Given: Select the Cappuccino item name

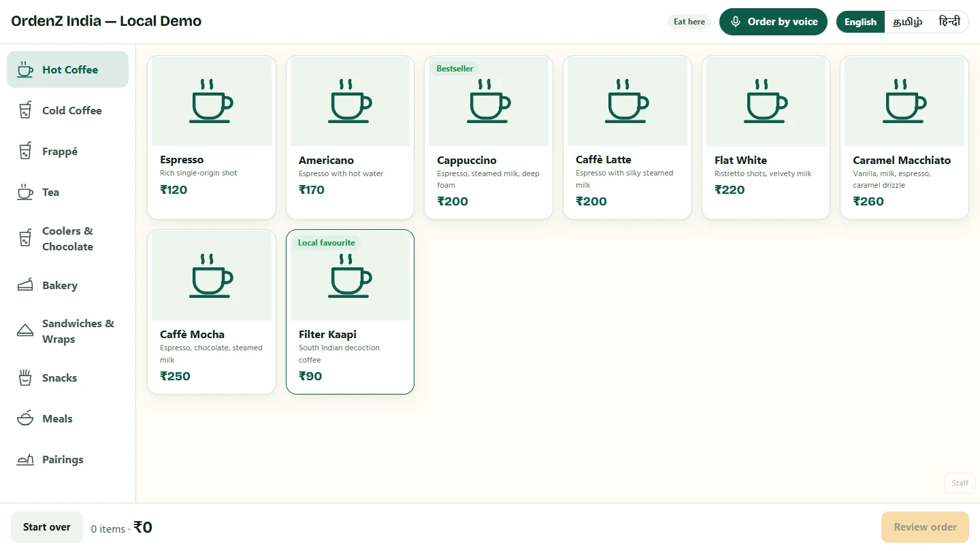Looking at the screenshot, I should (x=467, y=160).
